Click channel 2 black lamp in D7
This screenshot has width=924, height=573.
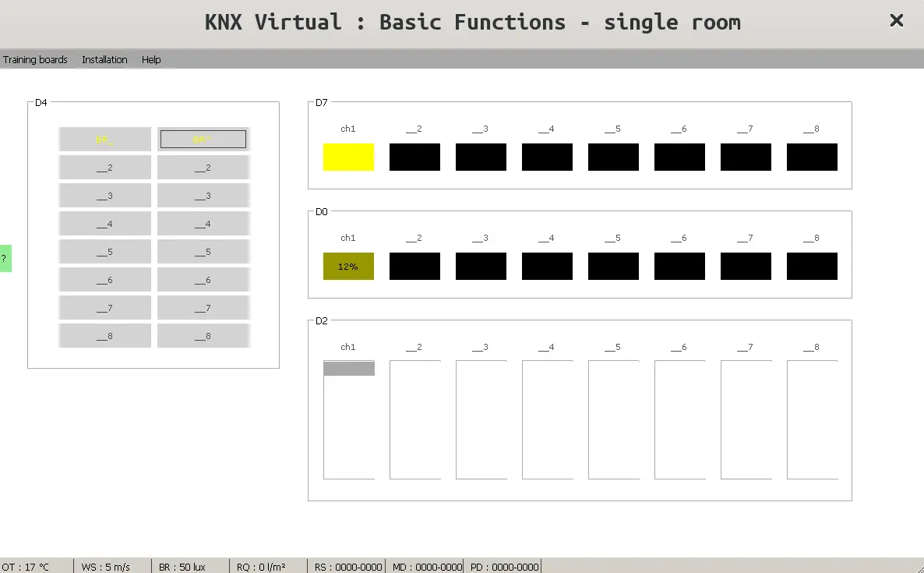[x=414, y=157]
